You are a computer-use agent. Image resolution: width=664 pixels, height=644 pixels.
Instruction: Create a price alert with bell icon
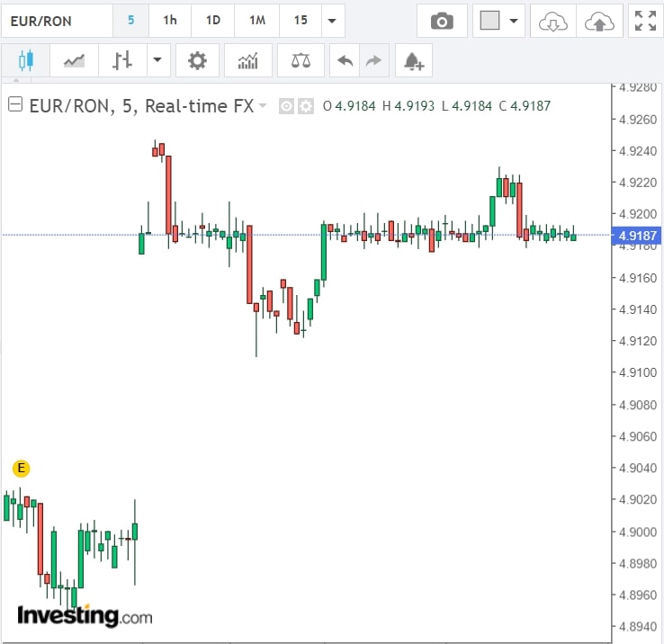(413, 61)
